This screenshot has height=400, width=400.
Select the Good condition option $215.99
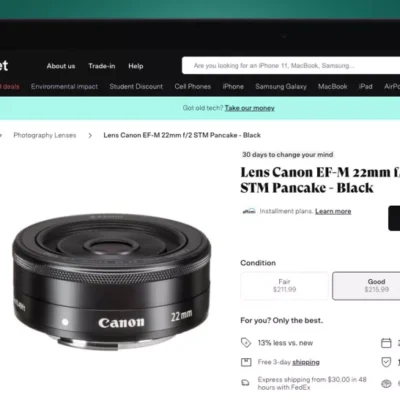click(366, 286)
